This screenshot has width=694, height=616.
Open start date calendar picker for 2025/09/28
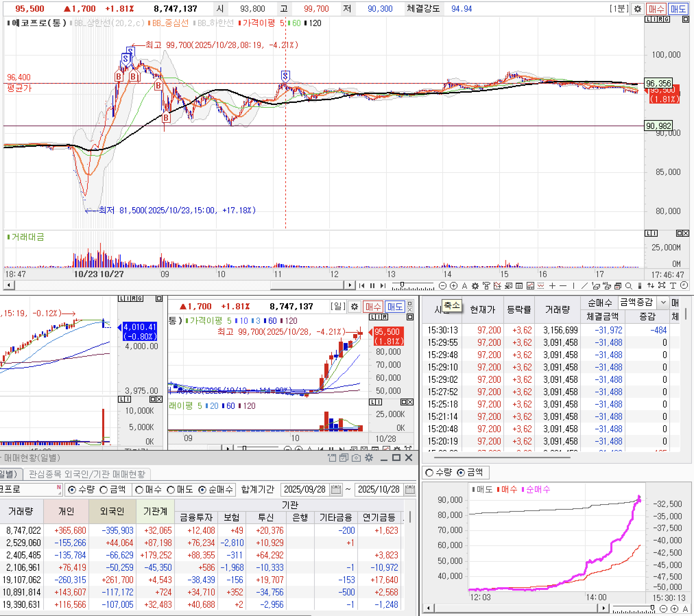[x=336, y=489]
